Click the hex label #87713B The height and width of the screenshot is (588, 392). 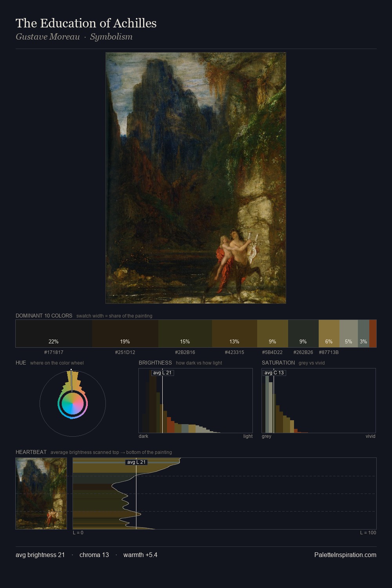pyautogui.click(x=329, y=352)
